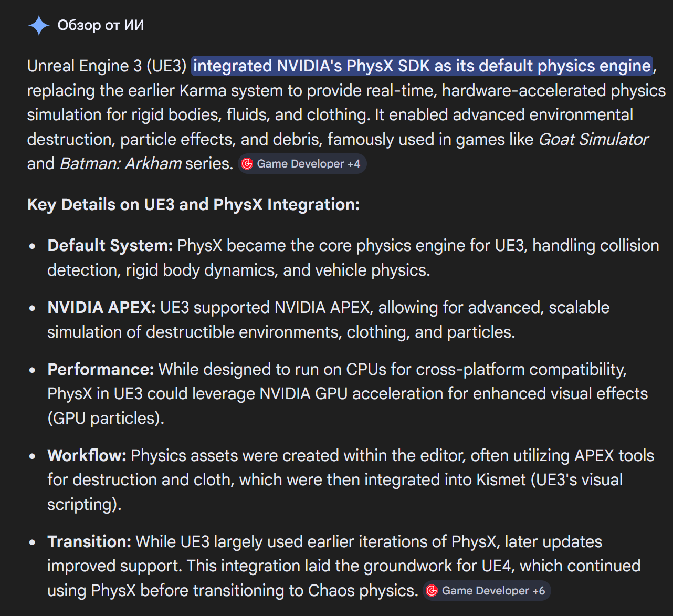Click the '+4' source count label
Screen dimensions: 673x616
click(x=354, y=164)
